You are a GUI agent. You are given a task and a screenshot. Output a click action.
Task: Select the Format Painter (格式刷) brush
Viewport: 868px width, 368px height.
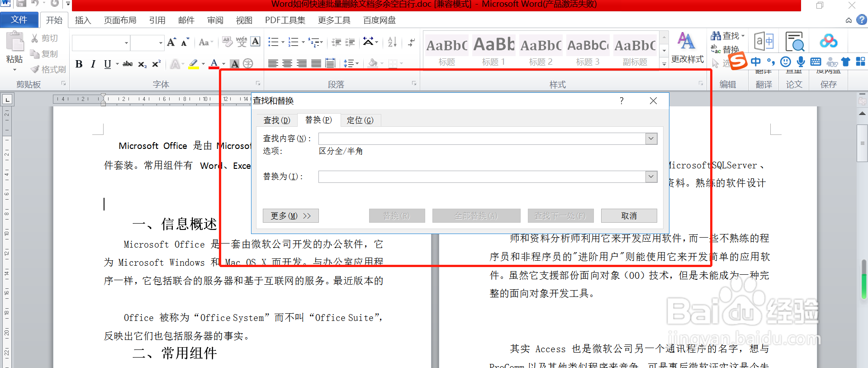[x=35, y=69]
